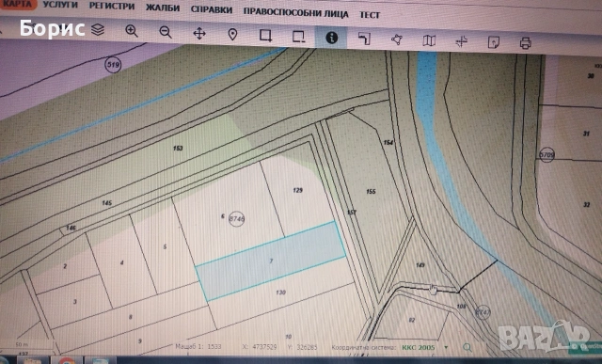Click the highlighted parcel 7

pyautogui.click(x=271, y=261)
